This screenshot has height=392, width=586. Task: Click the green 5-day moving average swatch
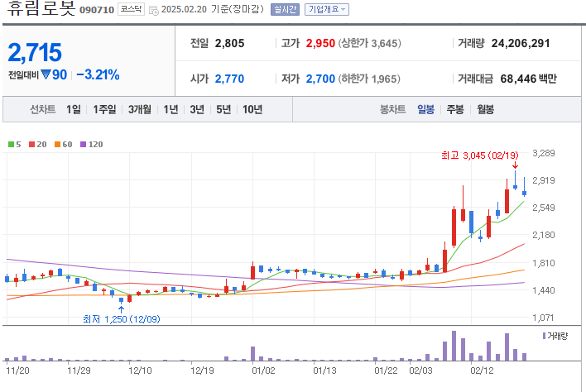[x=11, y=145]
